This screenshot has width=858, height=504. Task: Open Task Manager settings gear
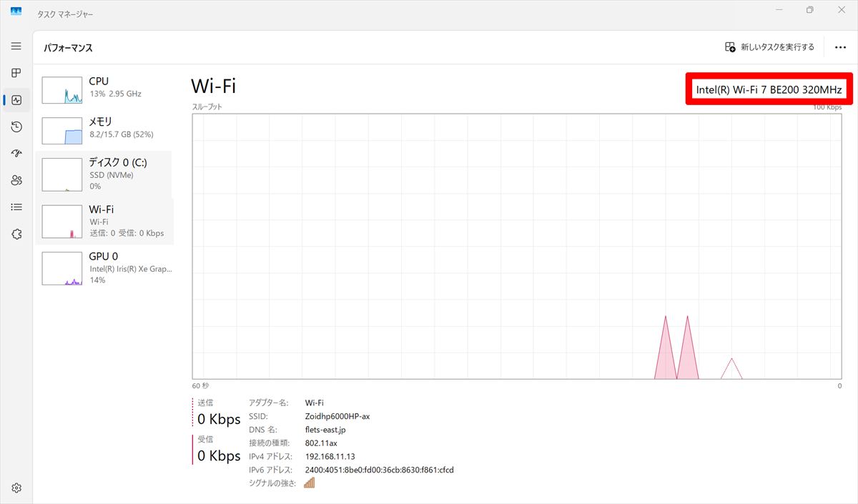[16, 488]
